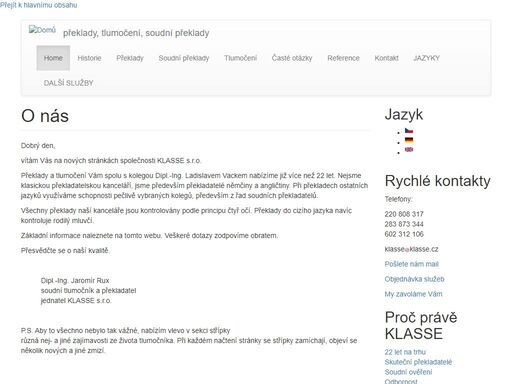
Task: Open the Objednávka služeb link
Action: pos(414,279)
